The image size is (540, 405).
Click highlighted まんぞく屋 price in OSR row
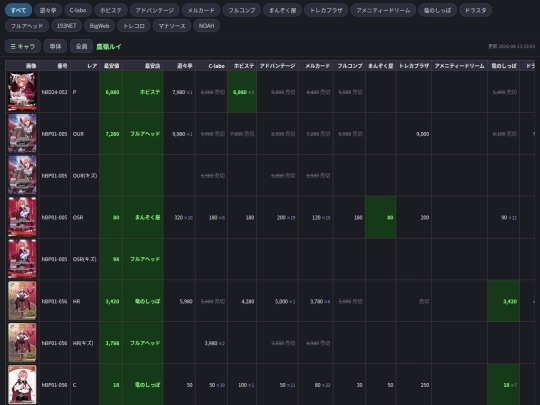click(x=380, y=217)
